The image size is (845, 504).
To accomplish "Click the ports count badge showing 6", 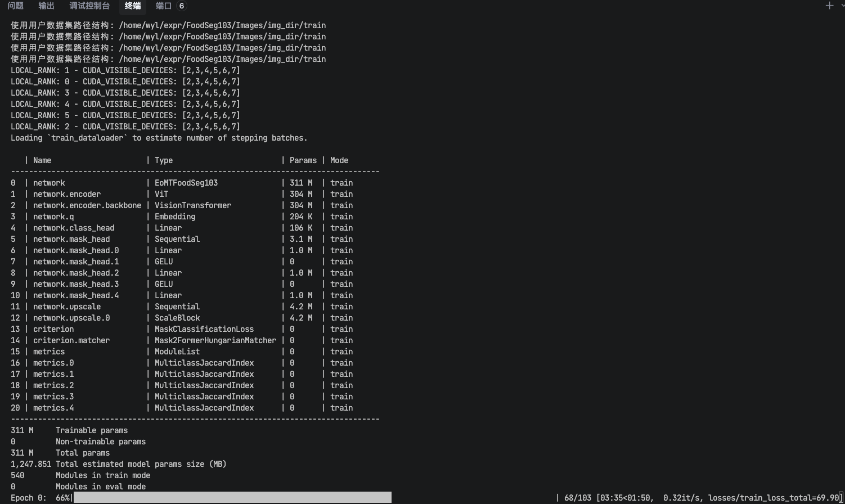I will pos(181,6).
